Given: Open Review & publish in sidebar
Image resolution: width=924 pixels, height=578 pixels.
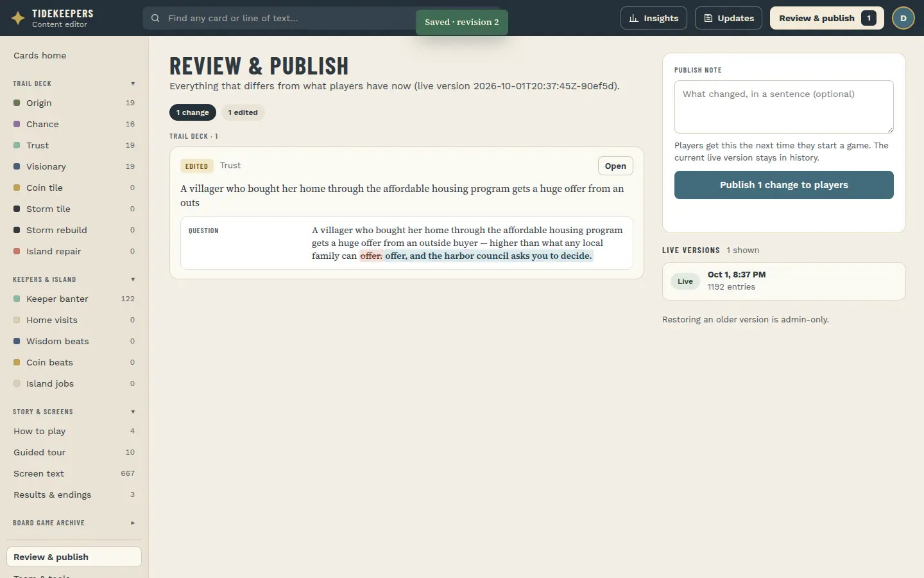Looking at the screenshot, I should click(74, 557).
